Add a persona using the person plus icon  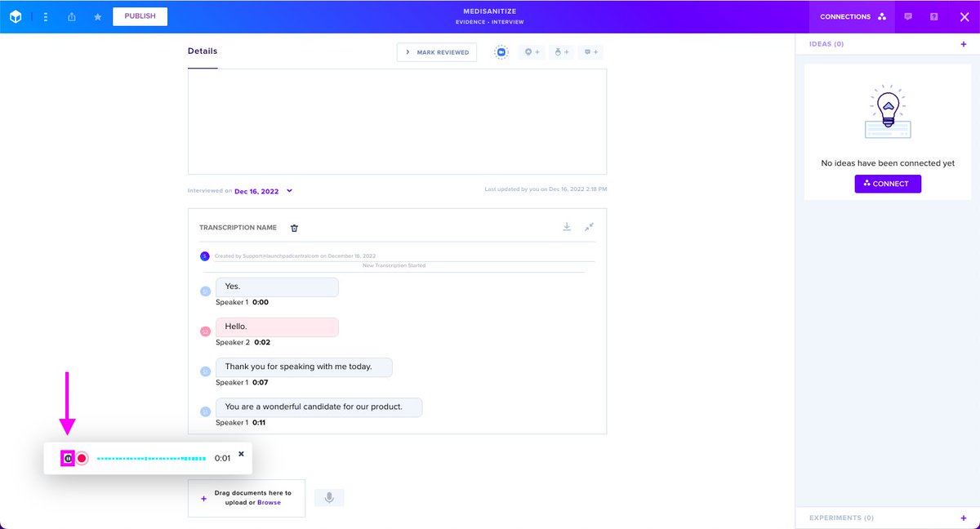point(562,51)
